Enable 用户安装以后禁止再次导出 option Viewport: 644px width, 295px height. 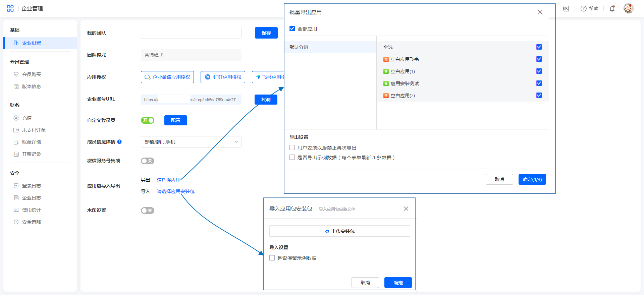tap(292, 148)
